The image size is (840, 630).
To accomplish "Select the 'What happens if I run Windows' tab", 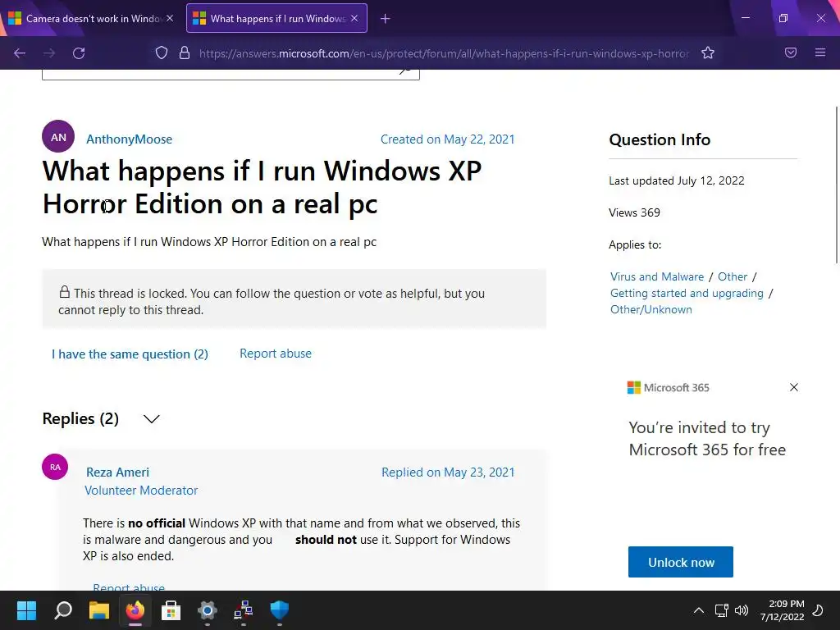I will [x=276, y=18].
